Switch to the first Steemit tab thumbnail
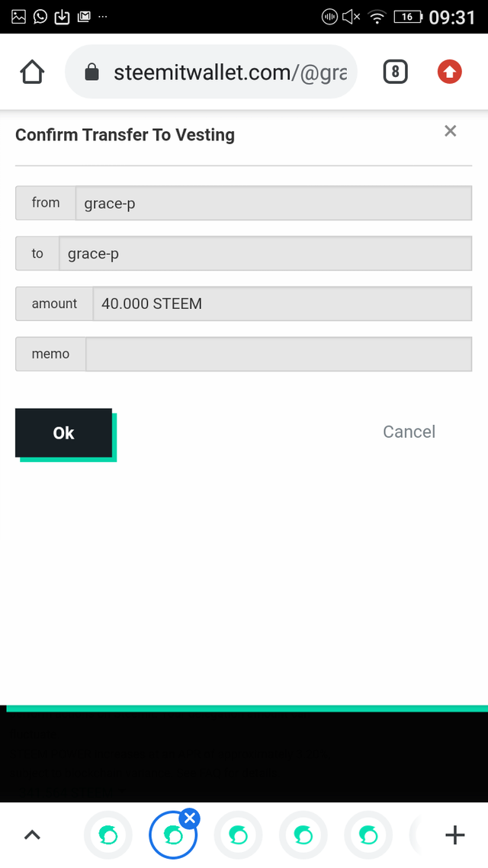 (108, 834)
